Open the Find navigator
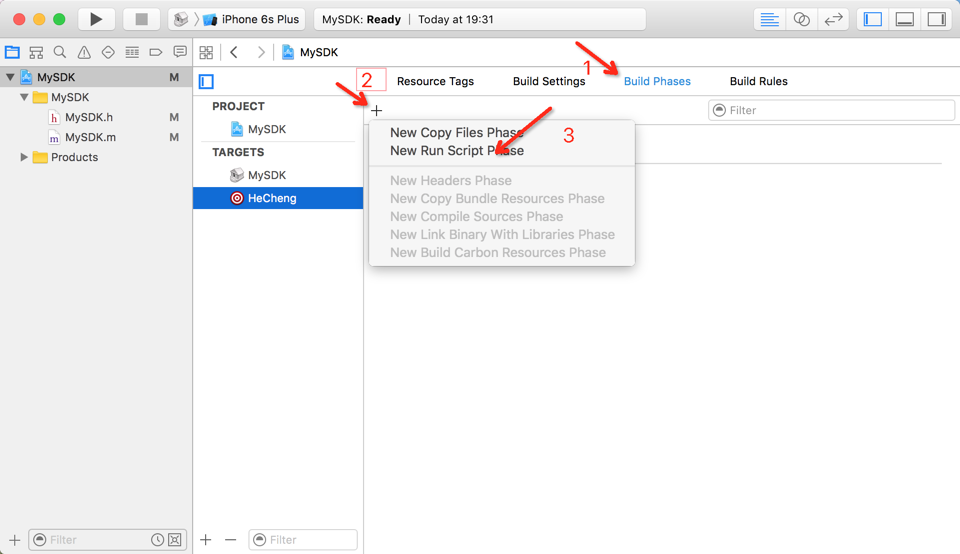The height and width of the screenshot is (554, 960). coord(59,52)
